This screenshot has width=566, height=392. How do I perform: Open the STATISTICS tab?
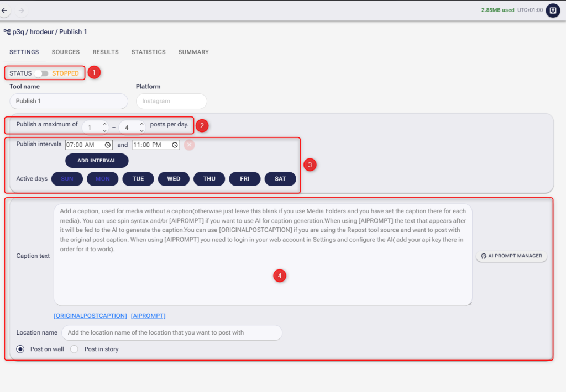click(x=148, y=52)
